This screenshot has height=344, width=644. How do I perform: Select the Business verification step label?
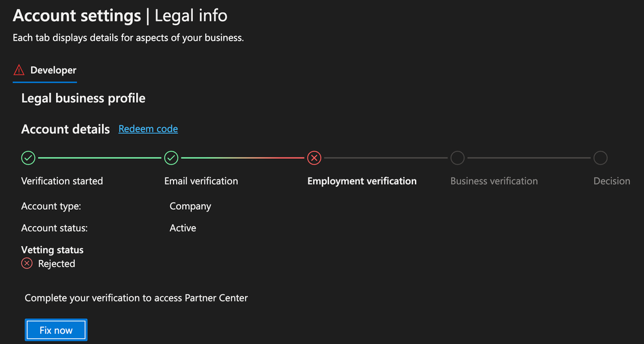(494, 181)
